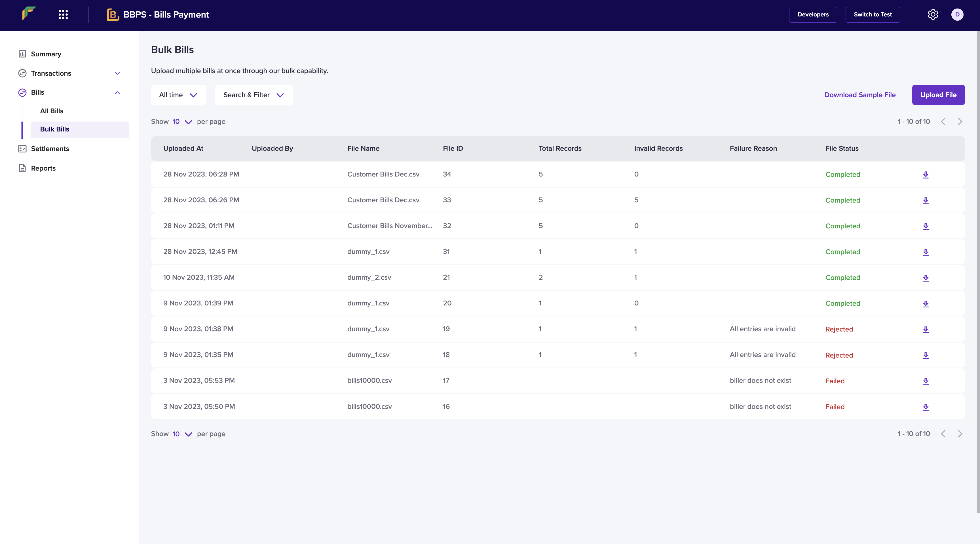Screen dimensions: 980x544
Task: Download the rejected file ID 19
Action: pyautogui.click(x=926, y=329)
